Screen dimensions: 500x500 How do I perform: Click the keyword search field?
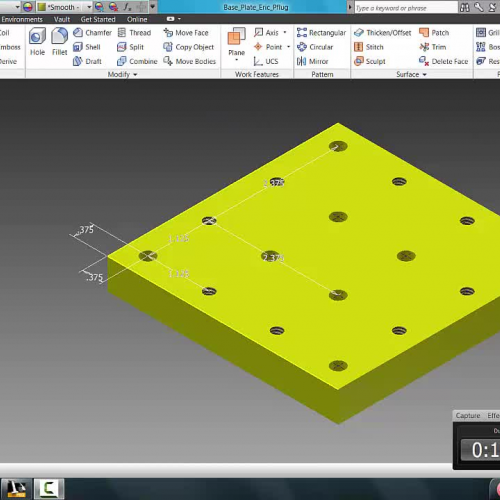click(x=406, y=8)
